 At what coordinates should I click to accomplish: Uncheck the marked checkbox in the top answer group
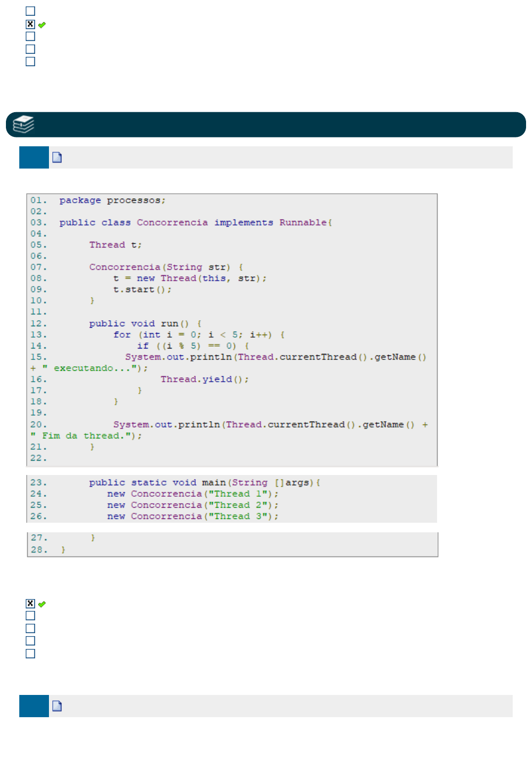(31, 24)
